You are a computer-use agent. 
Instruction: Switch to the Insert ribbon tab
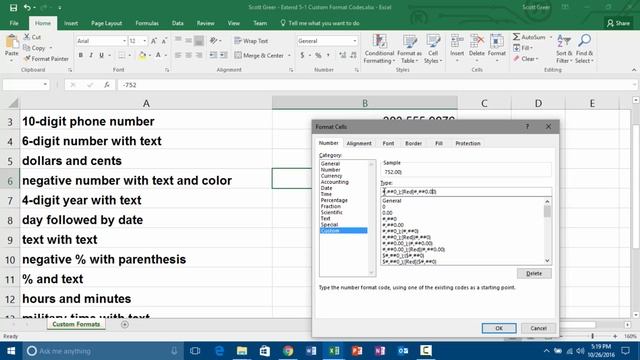[71, 23]
